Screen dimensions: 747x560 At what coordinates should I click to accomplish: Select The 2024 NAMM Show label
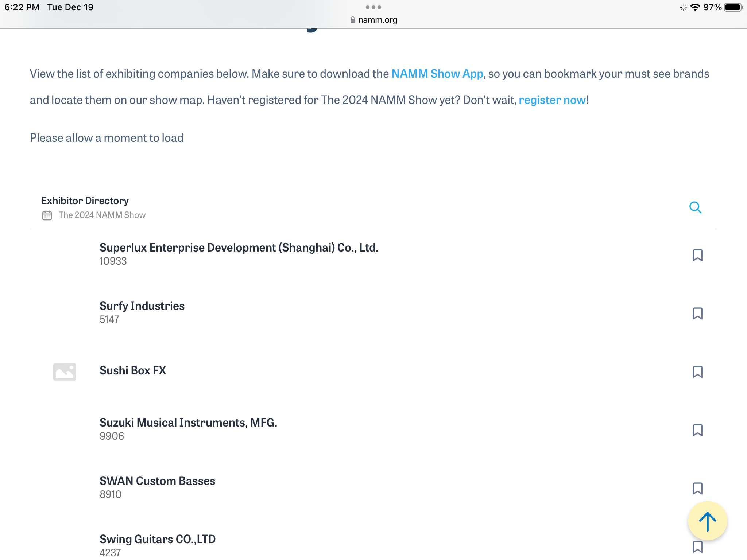(102, 215)
